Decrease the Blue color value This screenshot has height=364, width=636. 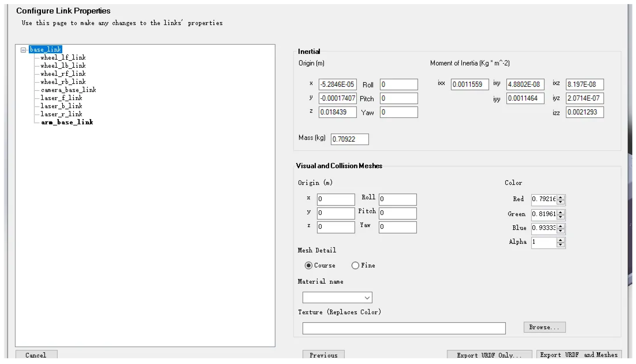click(560, 231)
